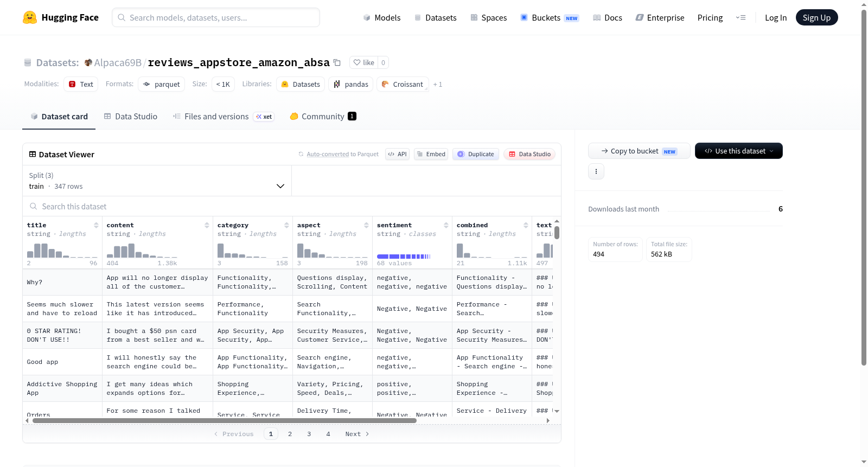The image size is (868, 467).
Task: Select the 'Good app' title cell
Action: coord(62,362)
